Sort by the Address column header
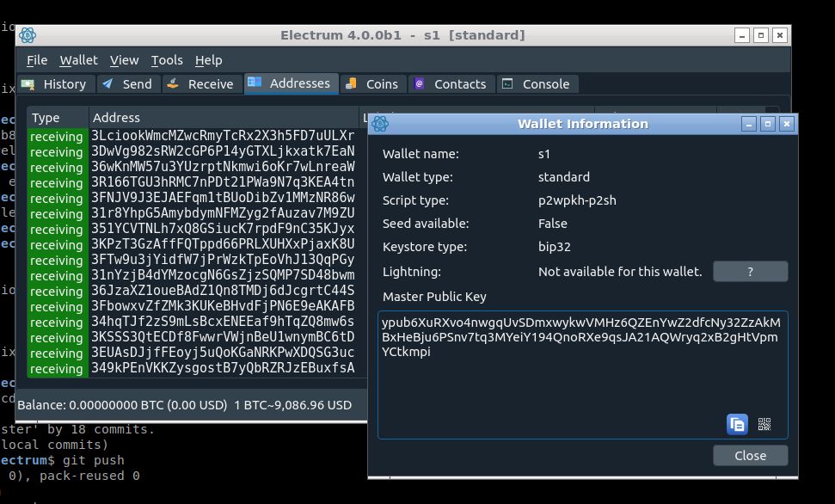Image resolution: width=835 pixels, height=504 pixels. pos(224,118)
